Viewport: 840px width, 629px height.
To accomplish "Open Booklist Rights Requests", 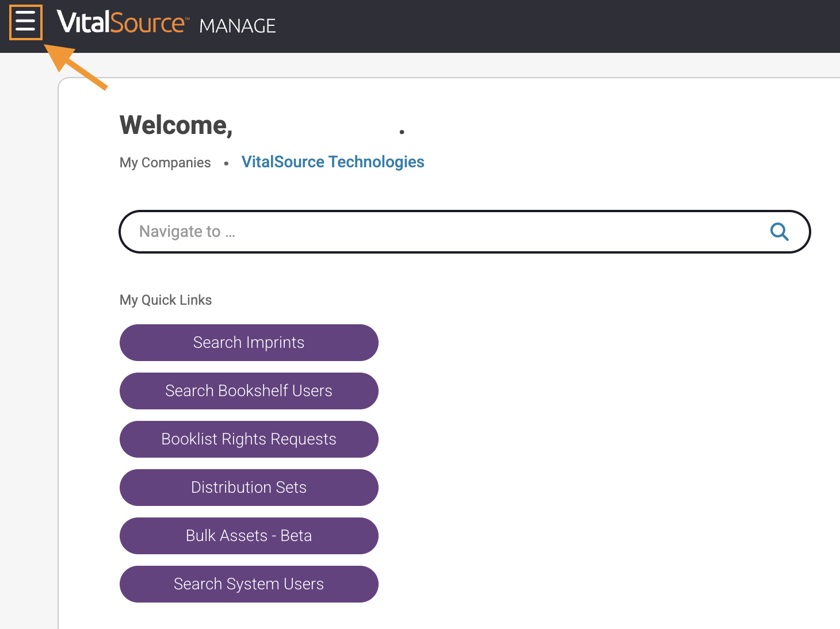I will (249, 439).
